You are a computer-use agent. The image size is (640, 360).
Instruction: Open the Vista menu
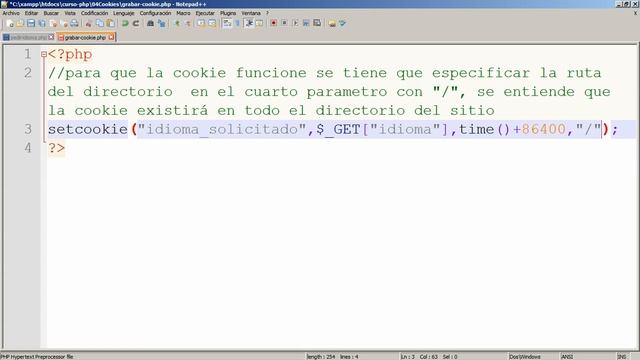click(70, 13)
